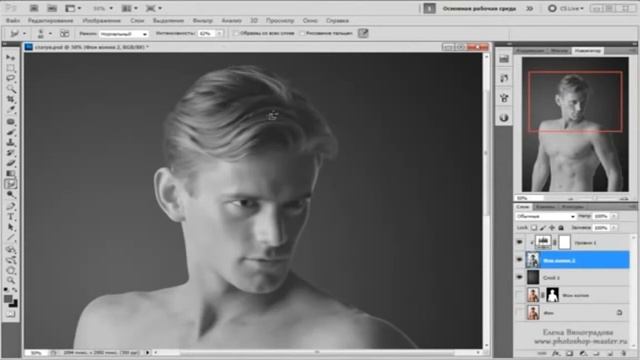Viewport: 640px width, 360px height.
Task: Select the Pen tool
Action: 11,206
